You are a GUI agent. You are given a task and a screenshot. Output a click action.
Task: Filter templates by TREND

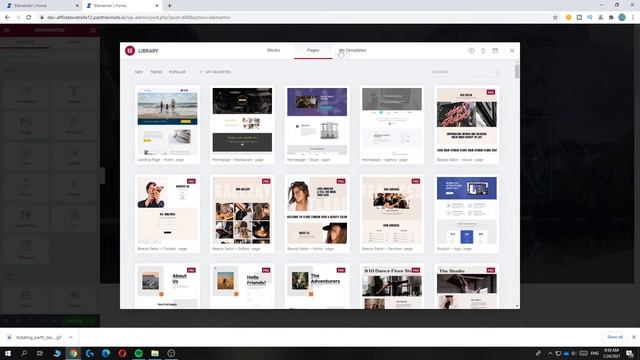pyautogui.click(x=156, y=72)
